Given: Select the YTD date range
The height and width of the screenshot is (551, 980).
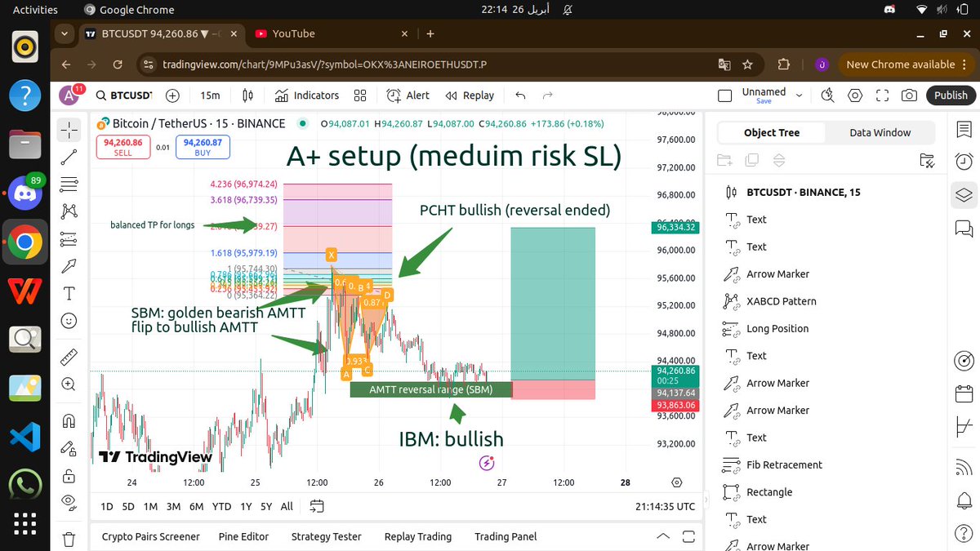Looking at the screenshot, I should pyautogui.click(x=221, y=506).
